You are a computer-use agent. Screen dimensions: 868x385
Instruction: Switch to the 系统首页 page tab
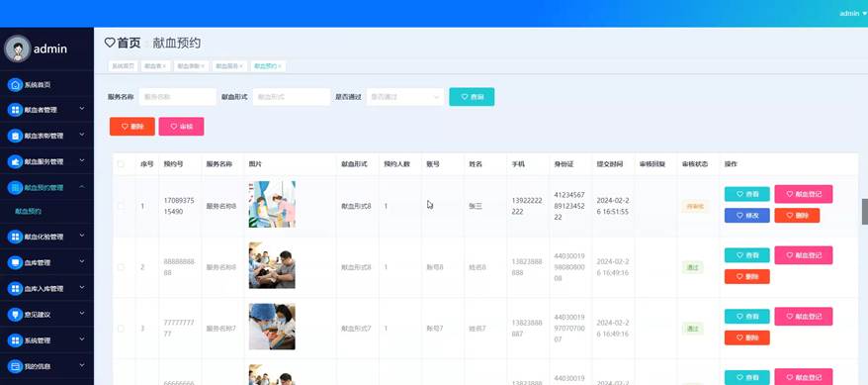coord(123,66)
